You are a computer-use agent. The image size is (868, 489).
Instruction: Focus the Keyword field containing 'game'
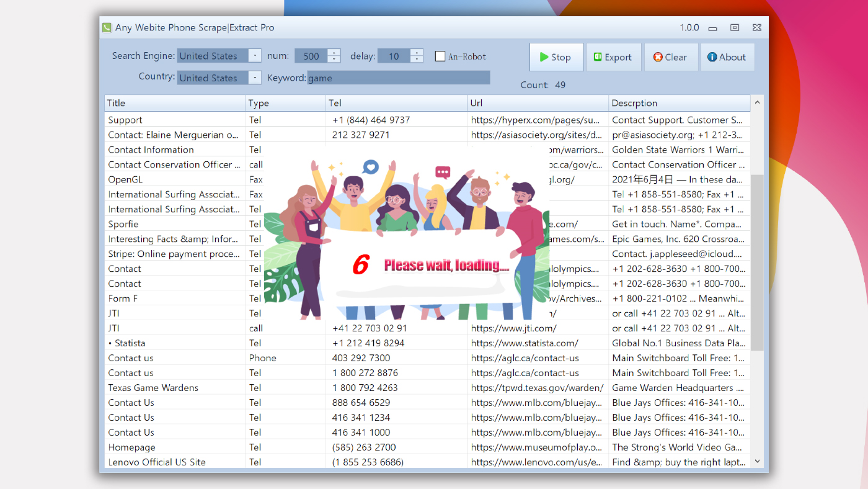coord(399,78)
